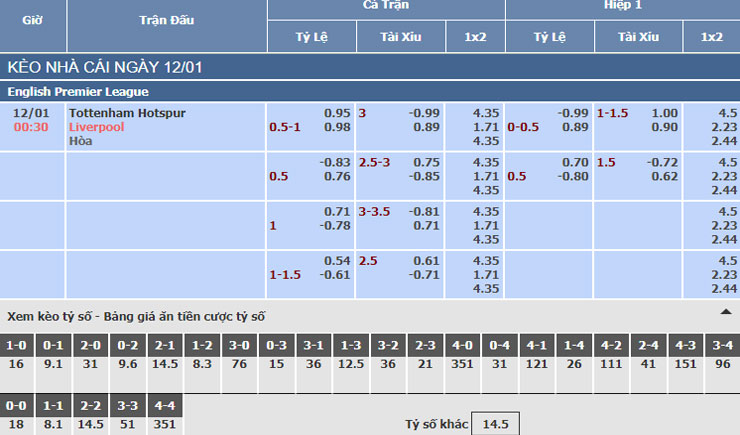Open the Liverpool team link

click(96, 127)
